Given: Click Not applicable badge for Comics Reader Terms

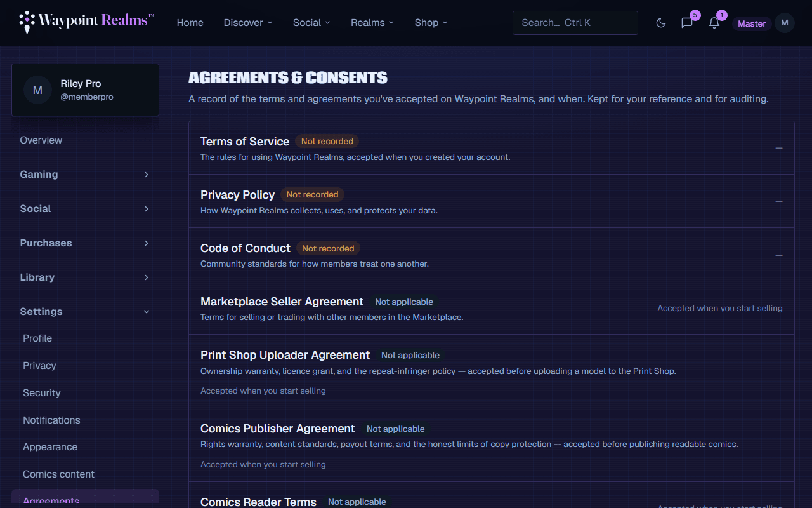Looking at the screenshot, I should (x=357, y=502).
